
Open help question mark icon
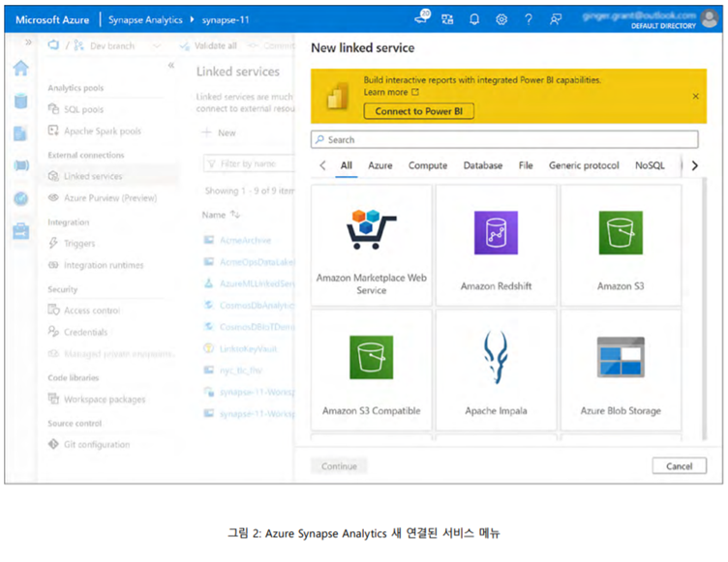(x=529, y=19)
